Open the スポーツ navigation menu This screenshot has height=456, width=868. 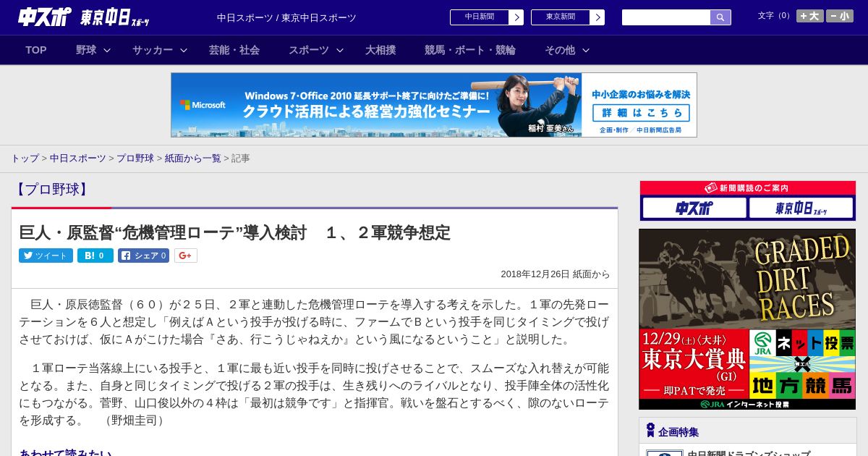click(309, 50)
